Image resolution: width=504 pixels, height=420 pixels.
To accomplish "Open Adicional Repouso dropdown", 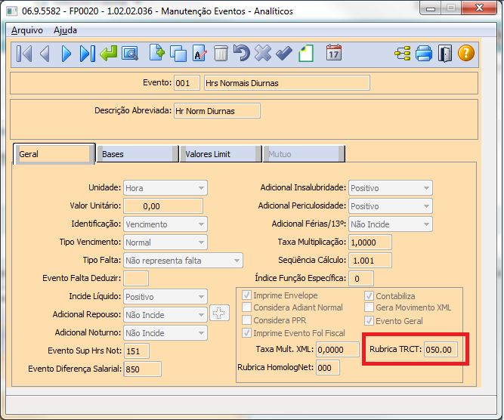I will 165,314.
